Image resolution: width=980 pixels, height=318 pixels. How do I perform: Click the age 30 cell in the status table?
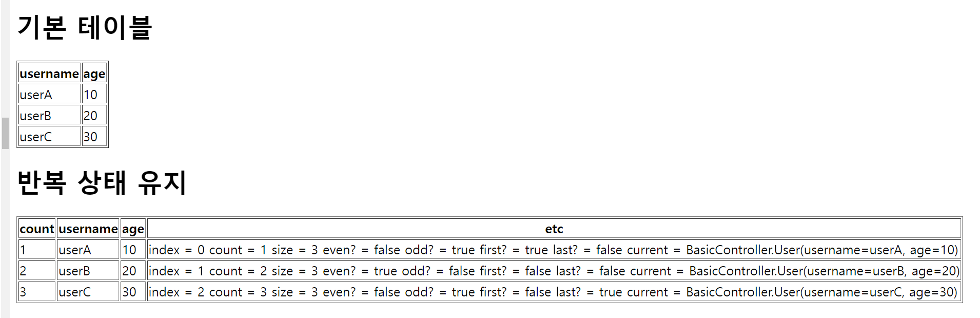133,292
